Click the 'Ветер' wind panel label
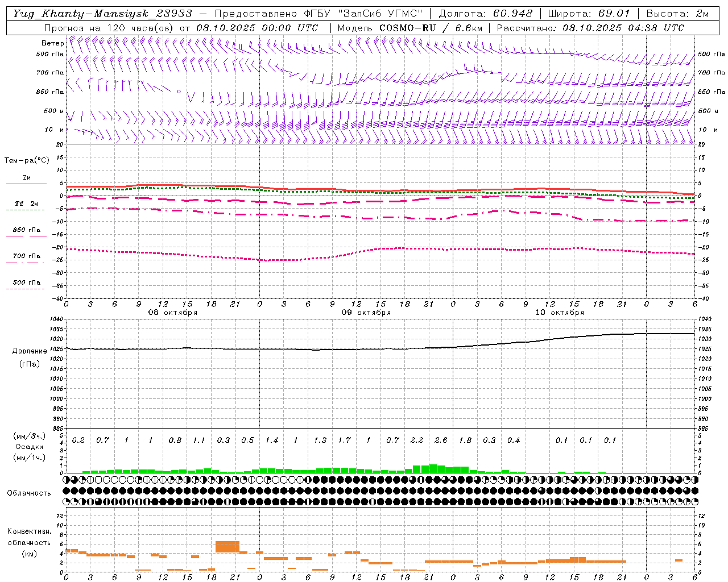This screenshot has height=582, width=728. 52,43
